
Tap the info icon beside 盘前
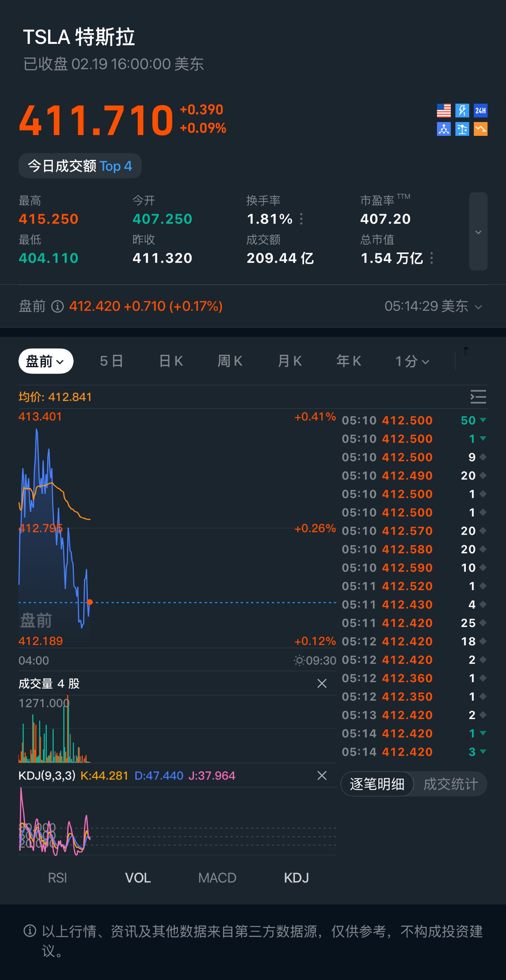tap(57, 306)
